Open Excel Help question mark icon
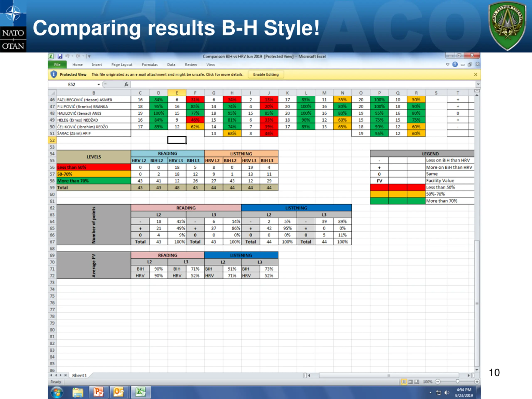Viewport: 532px width, 399px height. pos(455,64)
